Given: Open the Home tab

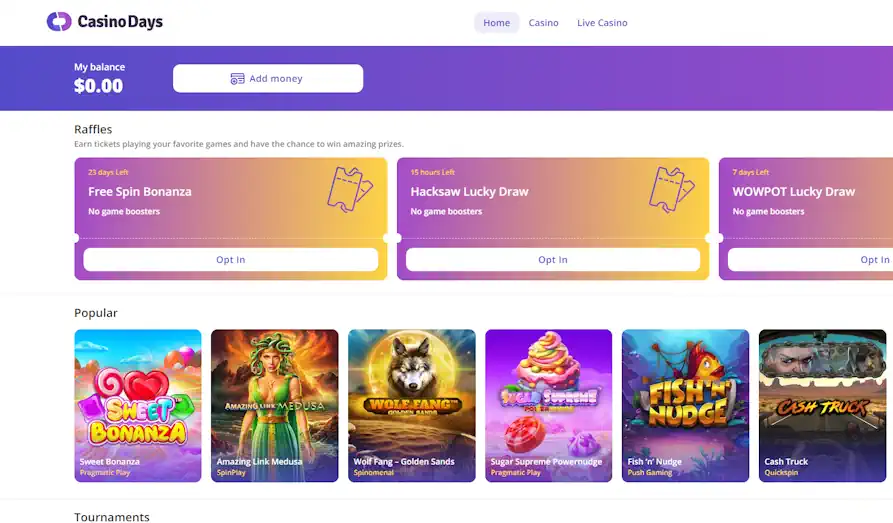Looking at the screenshot, I should click(497, 23).
